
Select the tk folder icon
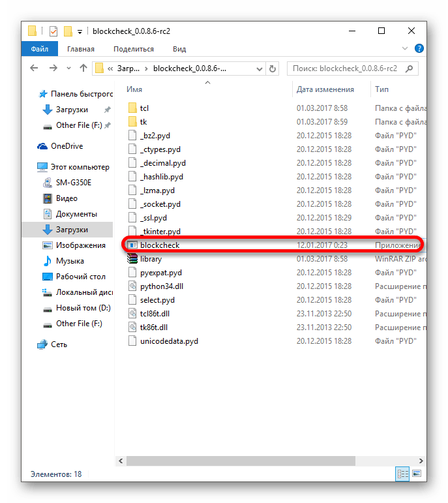132,122
